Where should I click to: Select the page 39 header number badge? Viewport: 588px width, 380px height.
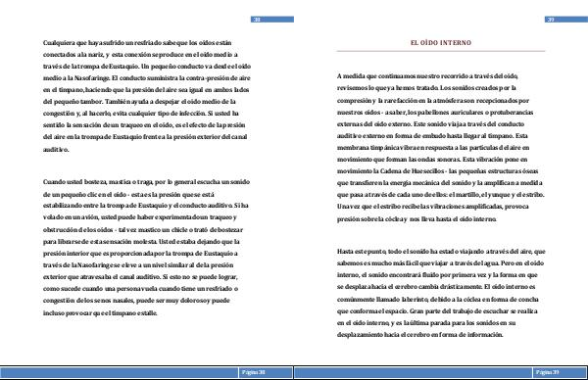(565, 20)
